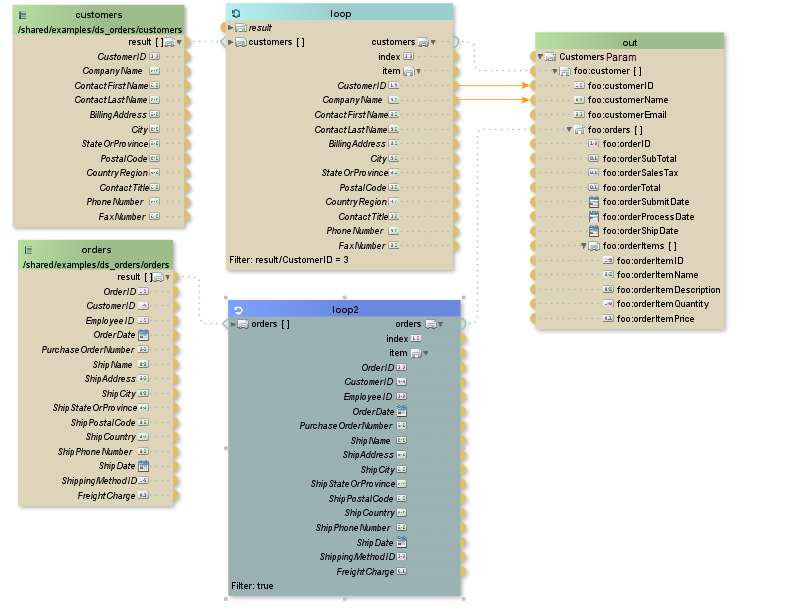The image size is (805, 612).
Task: Click the calendar icon next to ShipDate in loop2
Action: point(402,542)
